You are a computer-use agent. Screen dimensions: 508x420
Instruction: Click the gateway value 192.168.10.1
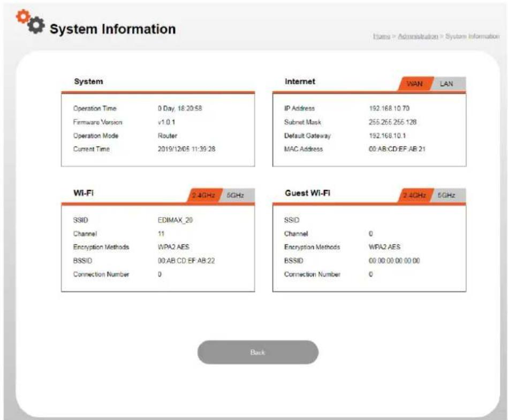pos(388,136)
